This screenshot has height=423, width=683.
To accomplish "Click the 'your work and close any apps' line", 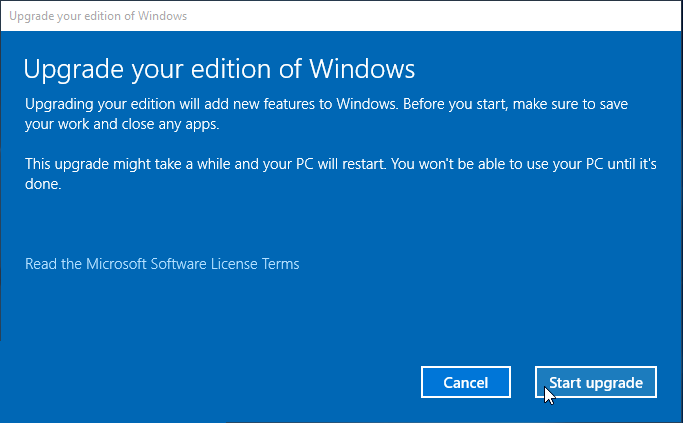I will point(122,124).
